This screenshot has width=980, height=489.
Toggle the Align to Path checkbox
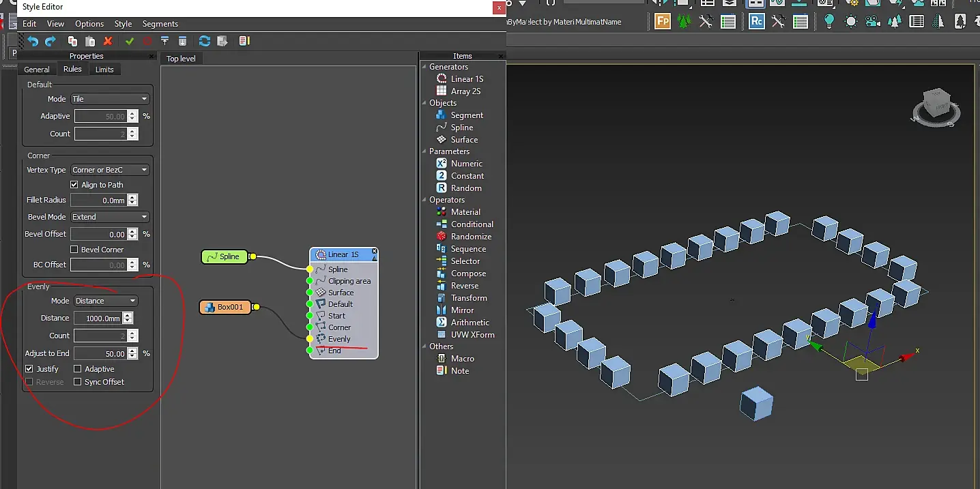tap(74, 185)
